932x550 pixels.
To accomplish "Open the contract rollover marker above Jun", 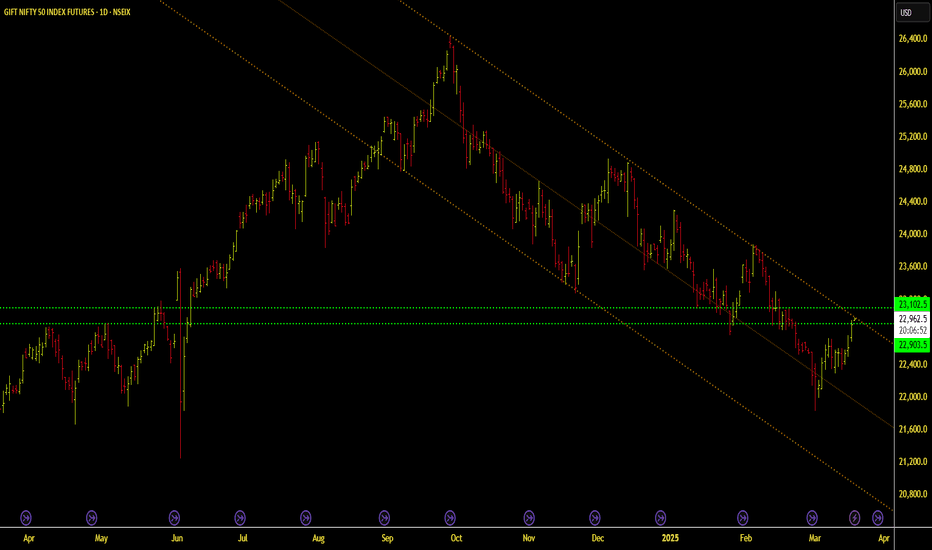I will [x=174, y=518].
